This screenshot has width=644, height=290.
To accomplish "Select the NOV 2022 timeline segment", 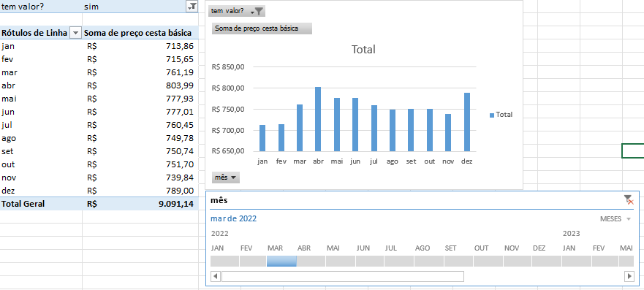I will pos(518,261).
